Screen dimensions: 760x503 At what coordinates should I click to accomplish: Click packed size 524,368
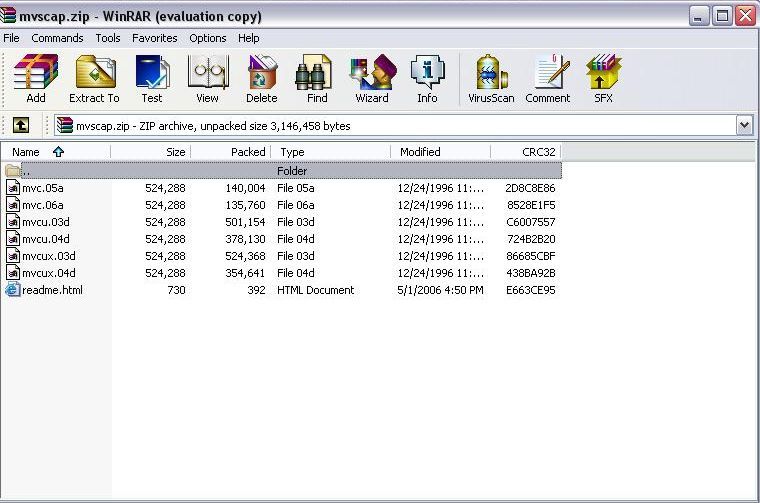click(245, 256)
